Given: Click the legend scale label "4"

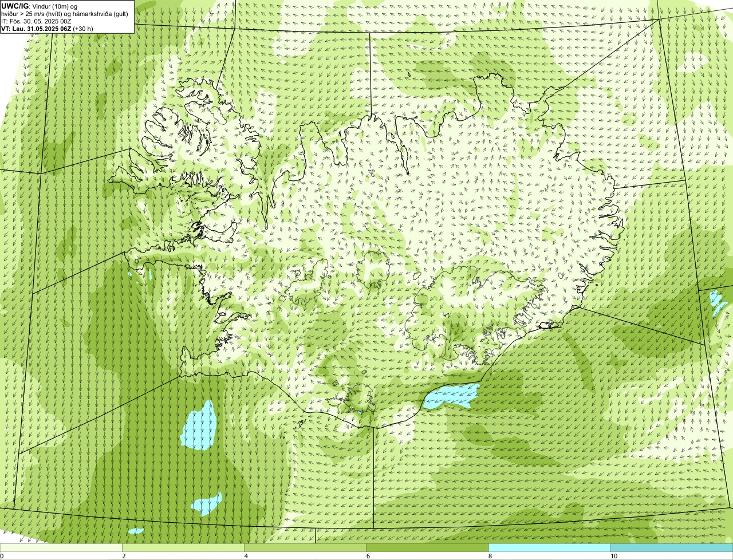Looking at the screenshot, I should click(x=246, y=556).
